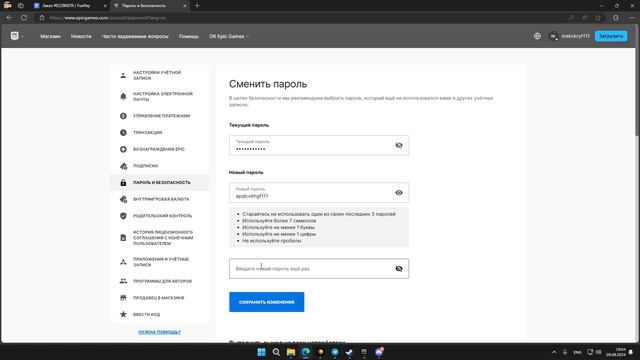This screenshot has width=640, height=360.
Task: Click the icon for Приложения и учётные записи
Action: [x=123, y=262]
